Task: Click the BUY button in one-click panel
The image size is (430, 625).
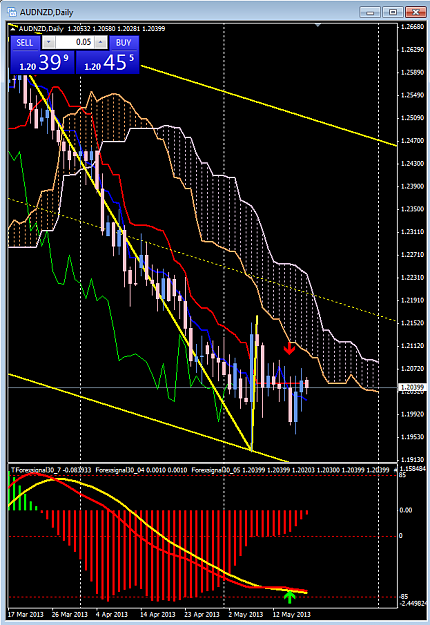Action: (124, 43)
